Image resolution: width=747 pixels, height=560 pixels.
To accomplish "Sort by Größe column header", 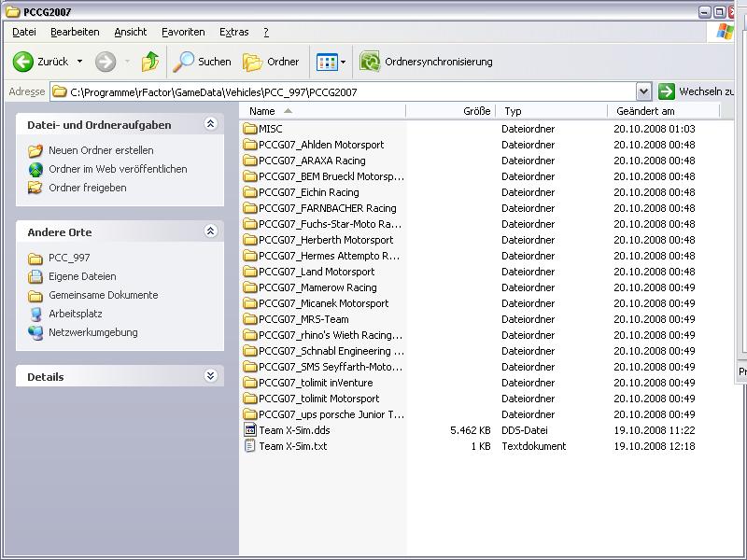I will (x=451, y=111).
